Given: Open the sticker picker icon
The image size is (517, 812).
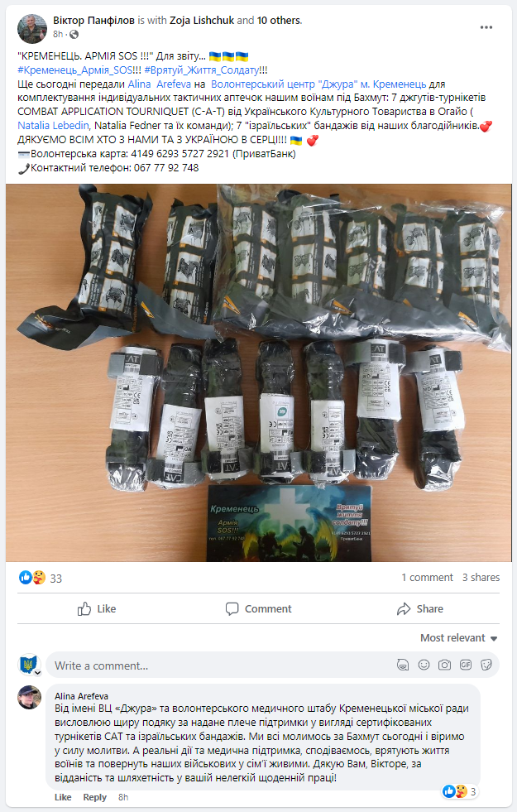Looking at the screenshot, I should [486, 665].
